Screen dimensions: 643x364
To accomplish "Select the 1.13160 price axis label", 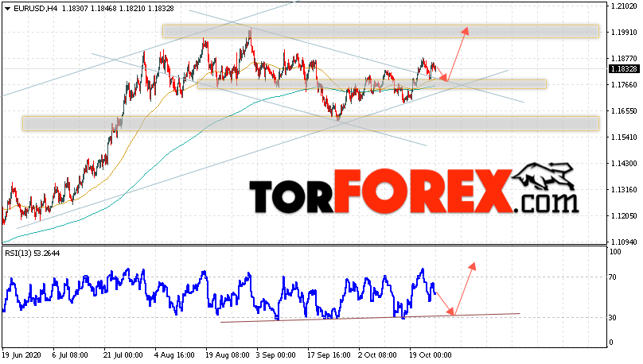I will [624, 190].
